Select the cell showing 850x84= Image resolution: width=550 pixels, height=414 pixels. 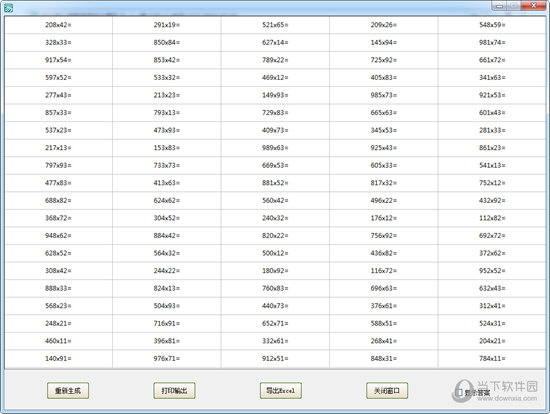pyautogui.click(x=167, y=42)
